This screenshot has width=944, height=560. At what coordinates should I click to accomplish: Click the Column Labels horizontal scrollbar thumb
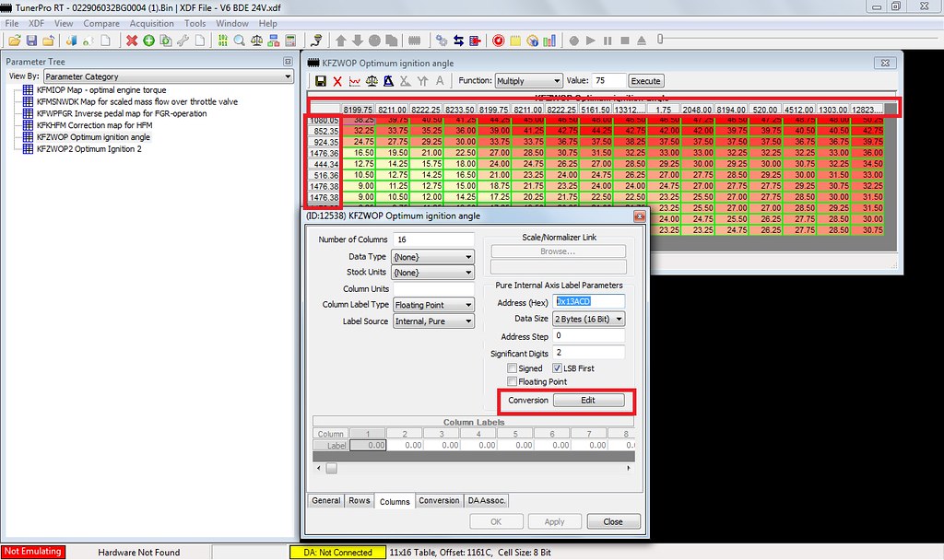click(332, 468)
